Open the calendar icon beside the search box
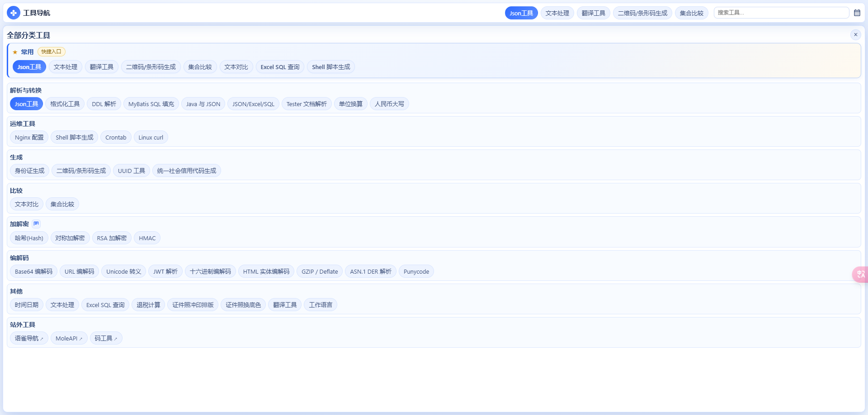The height and width of the screenshot is (415, 868). click(857, 13)
